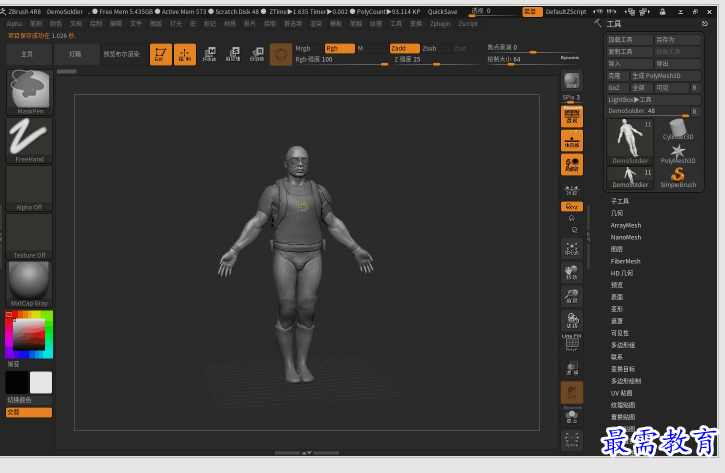Toggle the Qxyz rotation mode

coord(572,206)
